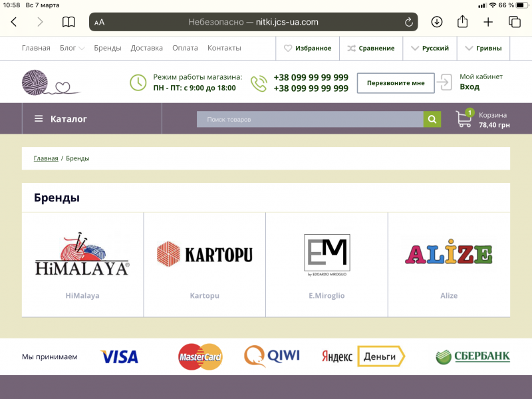
Task: Click the green search magnifier button
Action: pos(432,119)
